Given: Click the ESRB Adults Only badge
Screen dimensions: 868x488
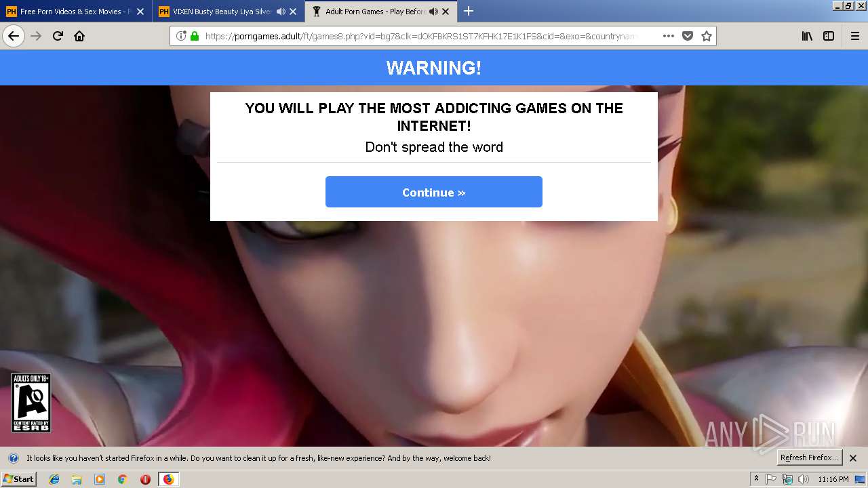Looking at the screenshot, I should [31, 403].
